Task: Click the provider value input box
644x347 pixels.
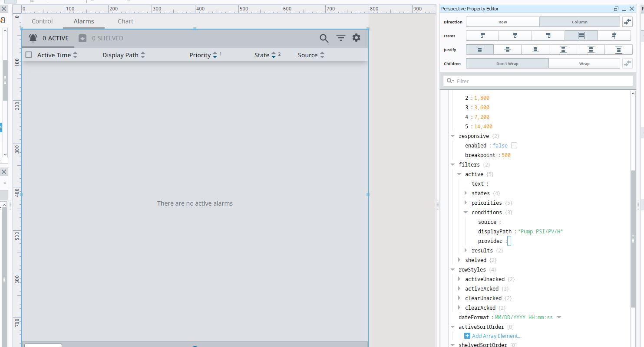Action: (509, 241)
